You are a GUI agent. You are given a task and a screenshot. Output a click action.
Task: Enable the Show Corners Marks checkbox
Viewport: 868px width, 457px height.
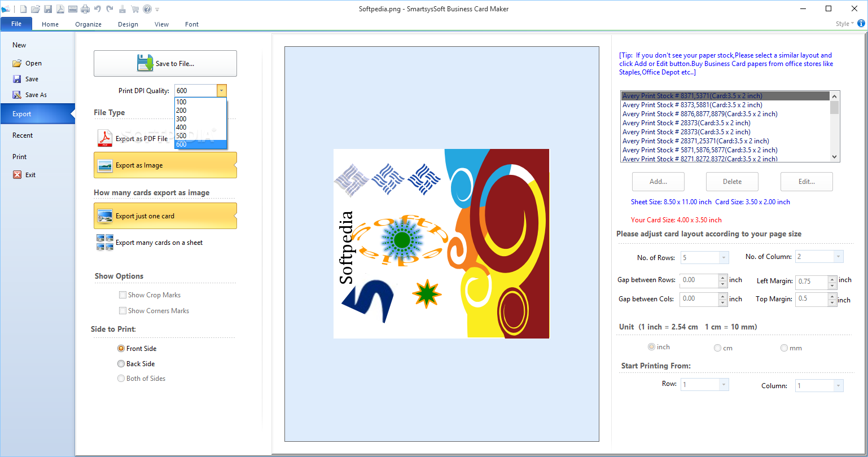tap(122, 311)
